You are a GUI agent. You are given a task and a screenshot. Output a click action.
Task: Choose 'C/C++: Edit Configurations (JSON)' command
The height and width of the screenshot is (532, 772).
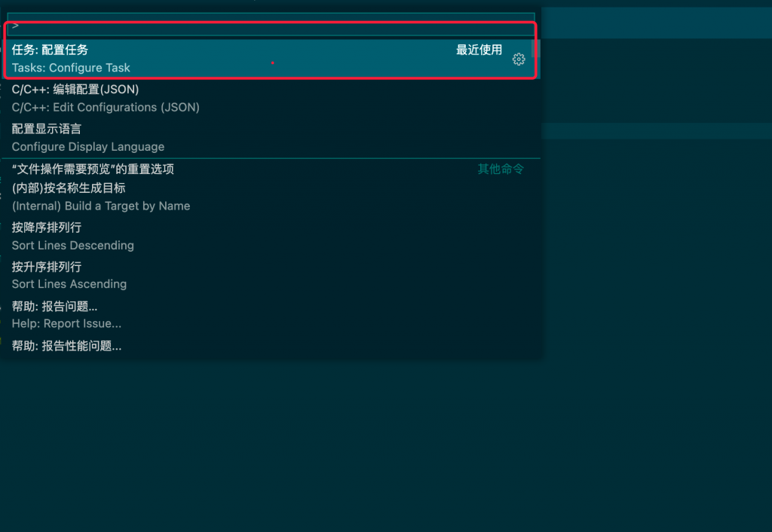pos(106,108)
